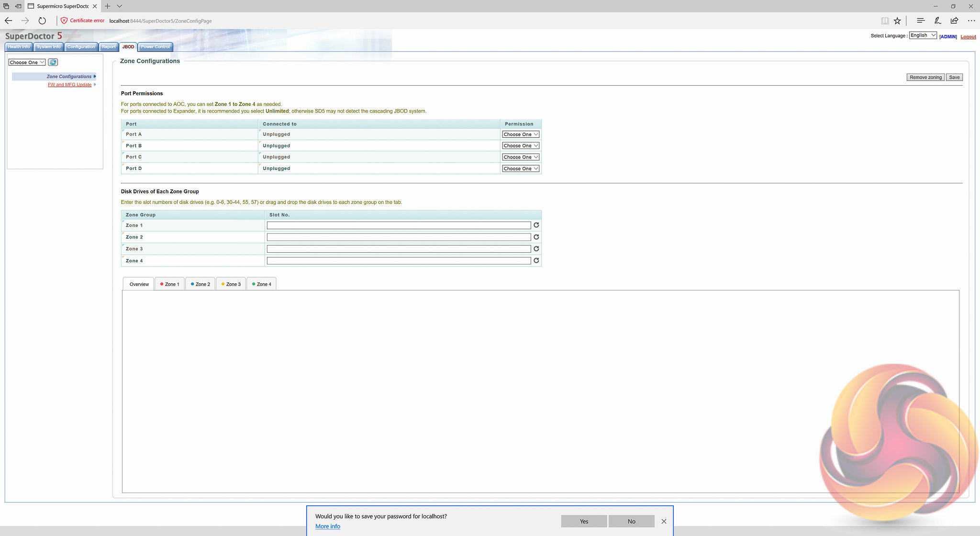The image size is (980, 536).
Task: Click the browser favorites star icon
Action: [x=897, y=21]
